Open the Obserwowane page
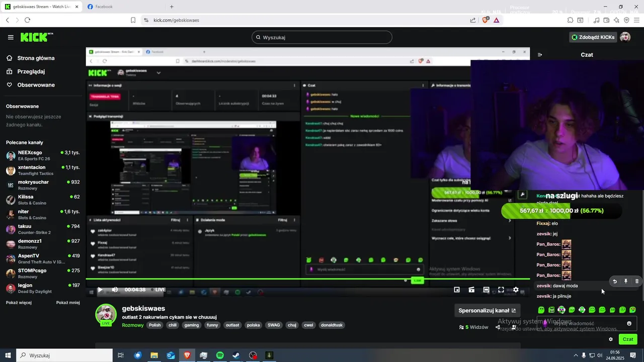The width and height of the screenshot is (644, 362). [x=30, y=85]
